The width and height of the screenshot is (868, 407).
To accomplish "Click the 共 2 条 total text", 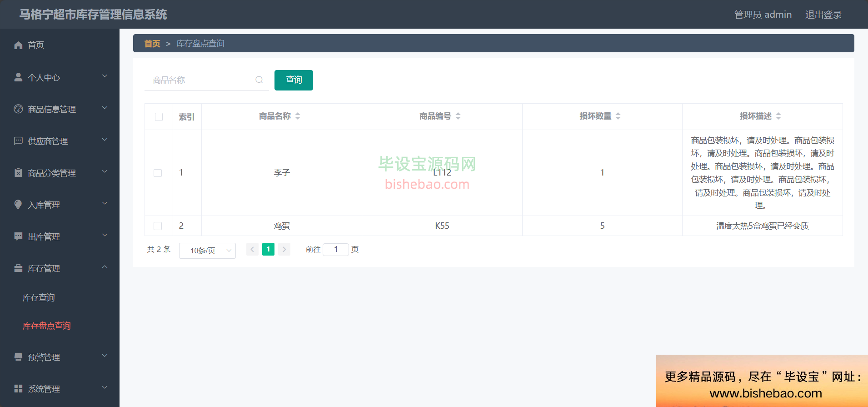I will coord(159,249).
